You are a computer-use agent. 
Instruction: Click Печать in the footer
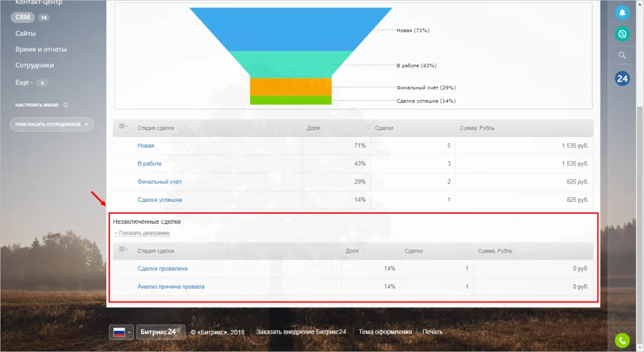point(433,332)
